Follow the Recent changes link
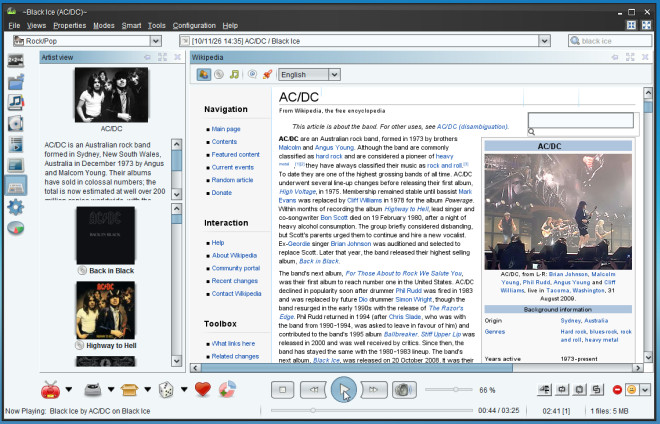 point(234,280)
